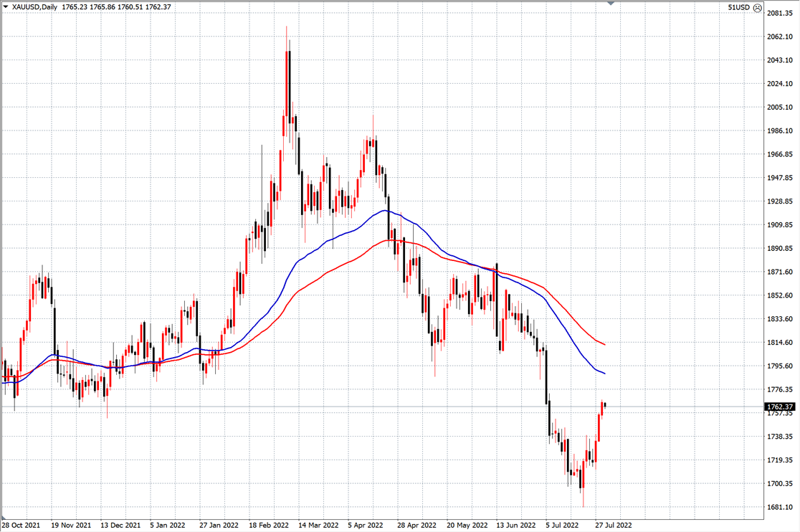
Task: Click the XAUUSD,Daily chart title text
Action: [34, 7]
